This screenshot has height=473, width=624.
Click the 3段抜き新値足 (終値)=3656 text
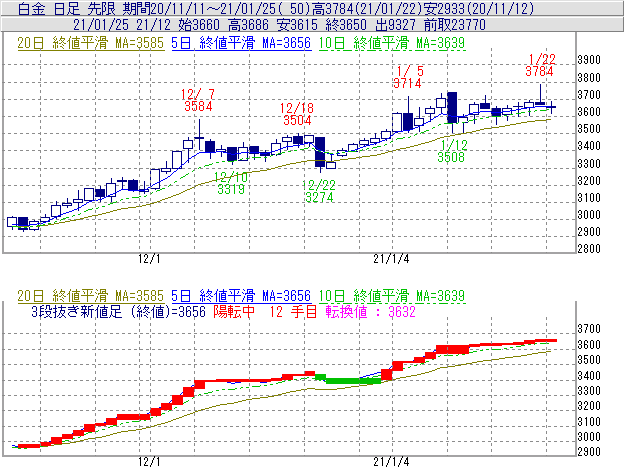119,311
